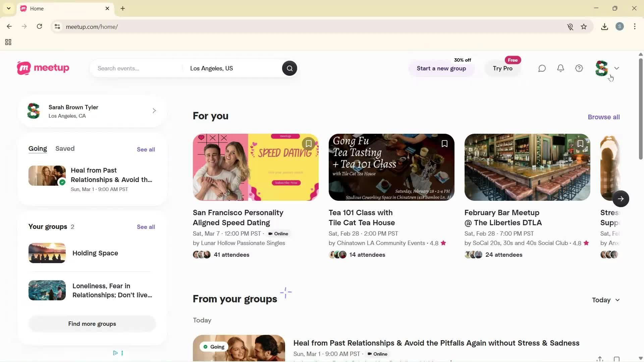Select the search magnifier icon
Viewport: 644px width, 362px height.
pyautogui.click(x=289, y=68)
